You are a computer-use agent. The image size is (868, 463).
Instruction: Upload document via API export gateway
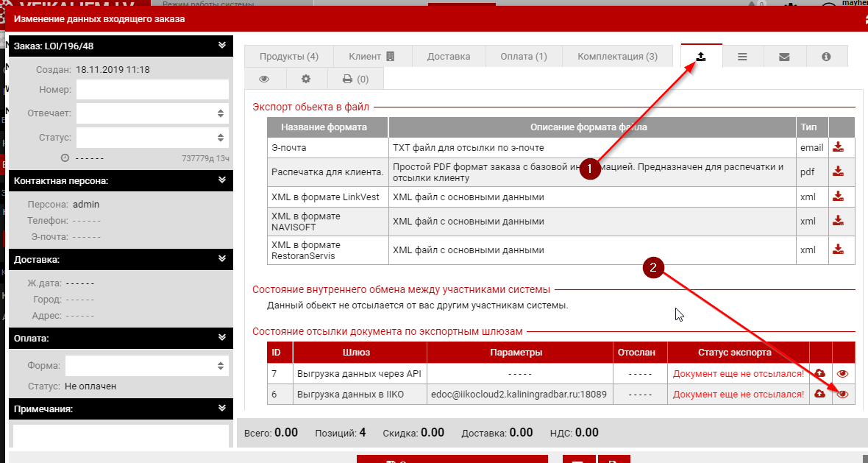tap(820, 374)
